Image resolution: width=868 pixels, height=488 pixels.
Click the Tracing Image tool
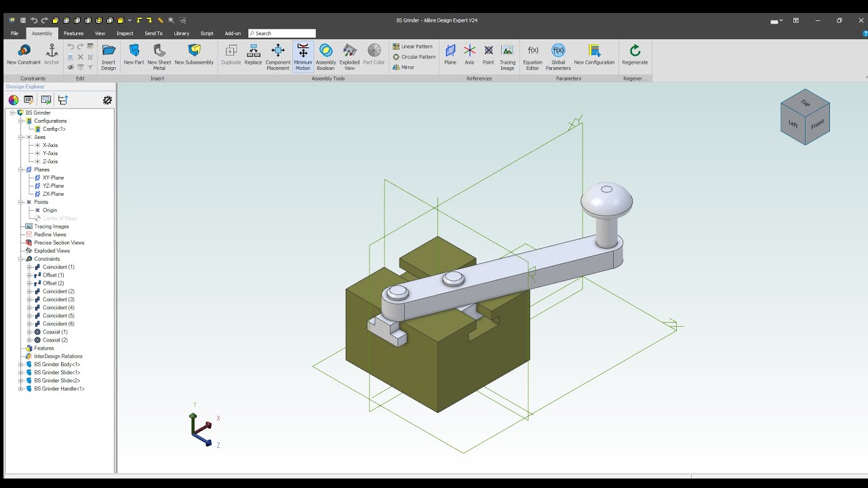point(507,57)
